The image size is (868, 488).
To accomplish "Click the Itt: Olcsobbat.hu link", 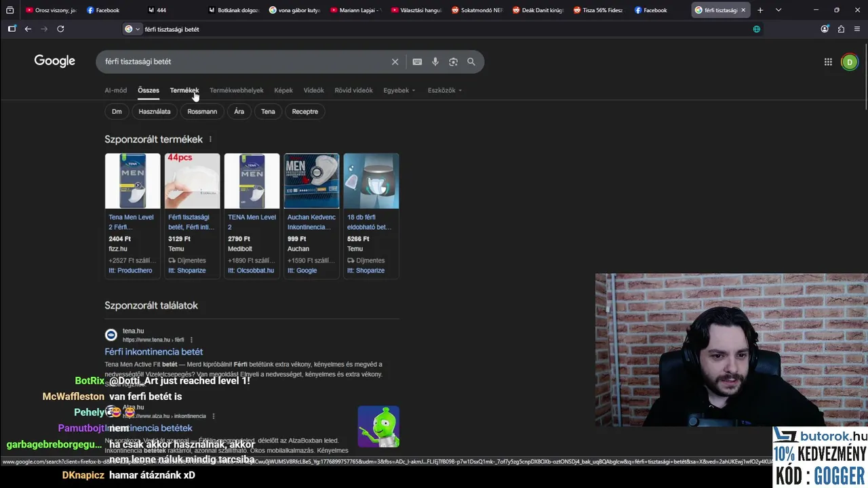I will point(251,270).
